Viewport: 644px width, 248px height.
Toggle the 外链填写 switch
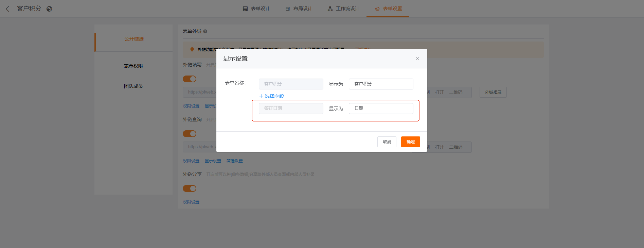190,79
